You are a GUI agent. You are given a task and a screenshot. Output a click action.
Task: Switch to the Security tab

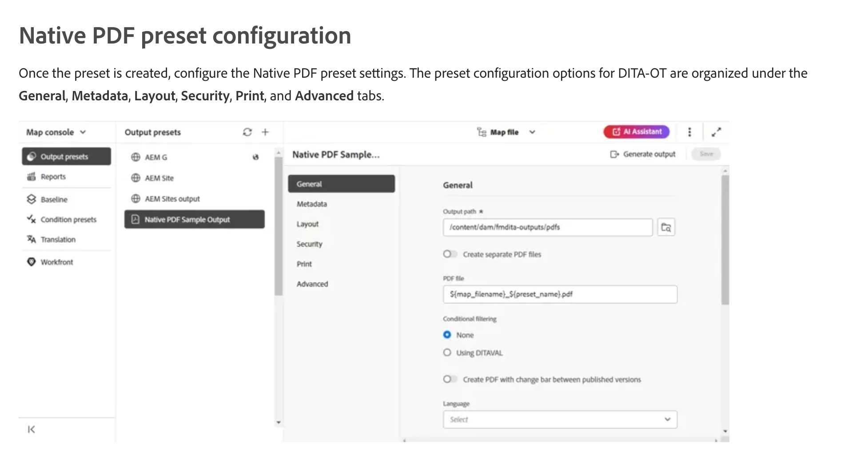click(310, 244)
